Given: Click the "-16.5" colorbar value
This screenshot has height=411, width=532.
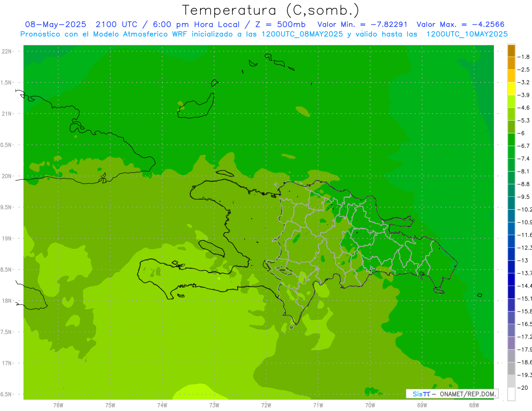Looking at the screenshot, I should pos(524,324).
